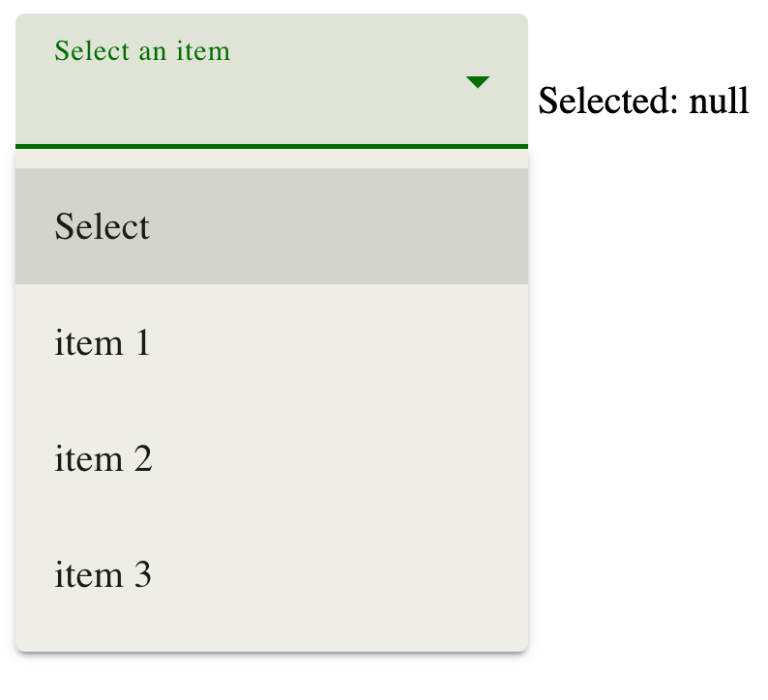This screenshot has width=768, height=700.
Task: Close the dropdown using the caret triangle
Action: (478, 82)
